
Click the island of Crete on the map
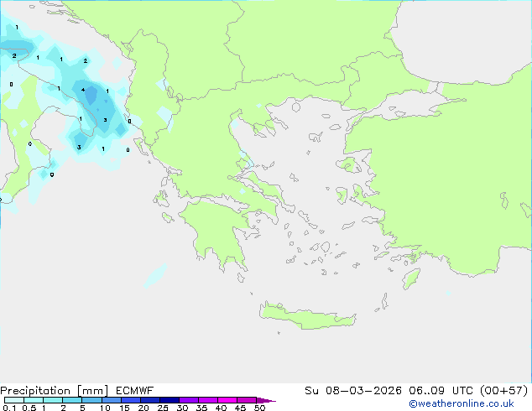[x=307, y=316]
